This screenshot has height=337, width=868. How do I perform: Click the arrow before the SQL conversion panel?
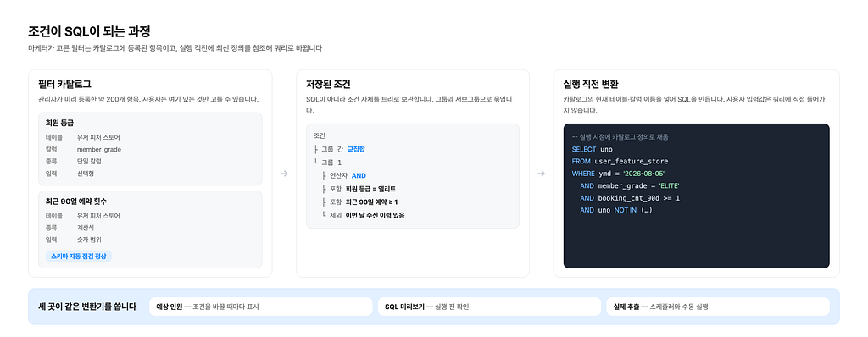point(542,174)
